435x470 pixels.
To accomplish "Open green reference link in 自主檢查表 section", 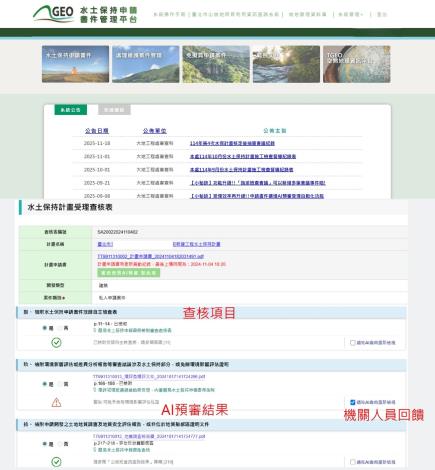I will pos(135,330).
